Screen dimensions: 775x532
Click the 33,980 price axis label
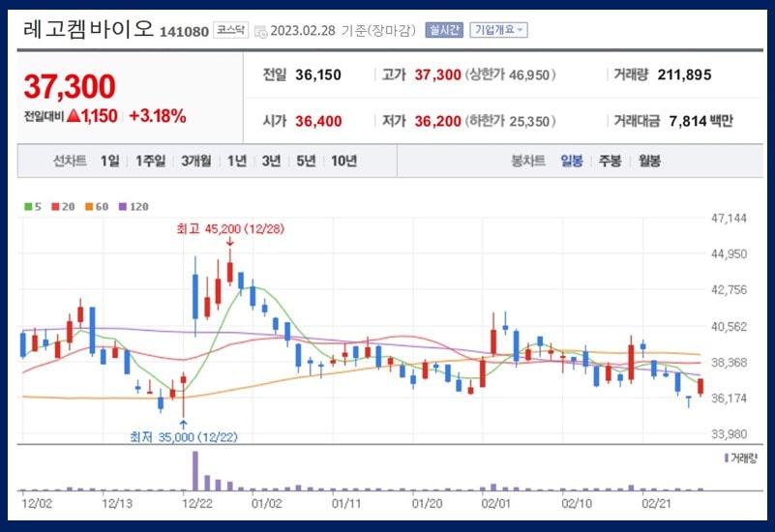(x=729, y=434)
